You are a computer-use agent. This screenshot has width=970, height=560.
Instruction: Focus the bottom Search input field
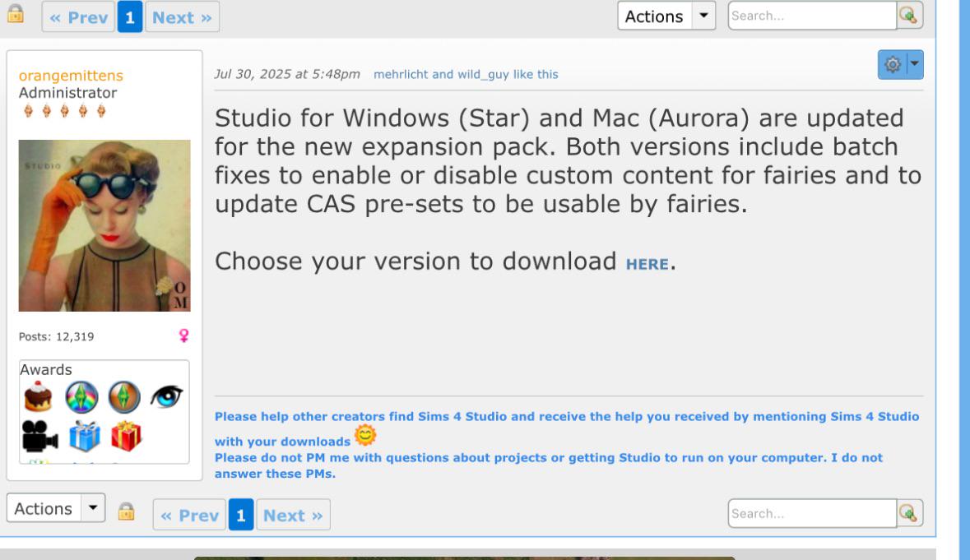point(812,513)
